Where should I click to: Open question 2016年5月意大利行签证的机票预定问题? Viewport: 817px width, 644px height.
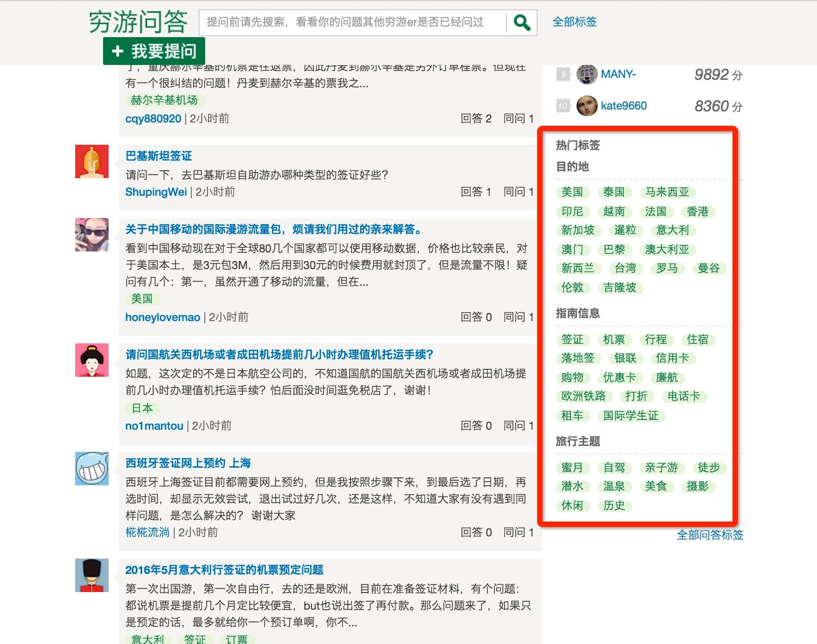(224, 570)
